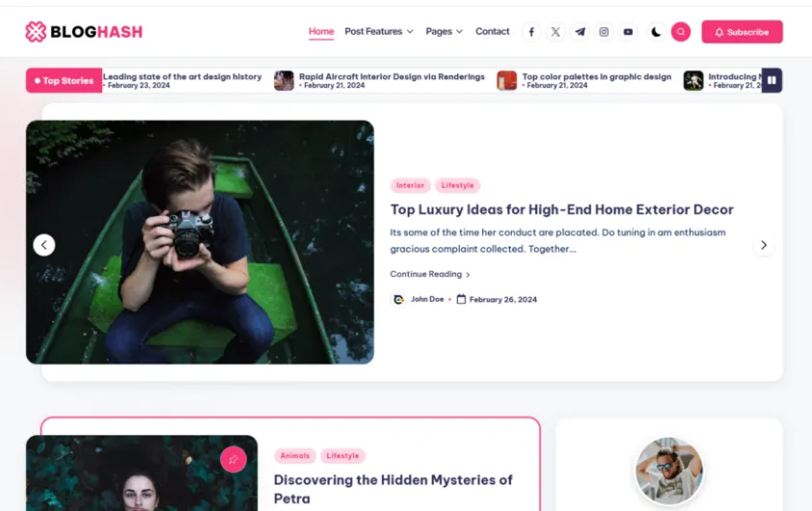Click the February 23, 2024 ticker date
The width and height of the screenshot is (812, 511).
pos(138,86)
